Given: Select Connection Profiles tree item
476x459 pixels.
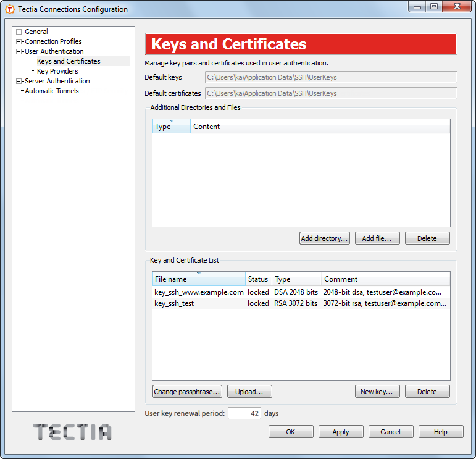Looking at the screenshot, I should tap(53, 41).
